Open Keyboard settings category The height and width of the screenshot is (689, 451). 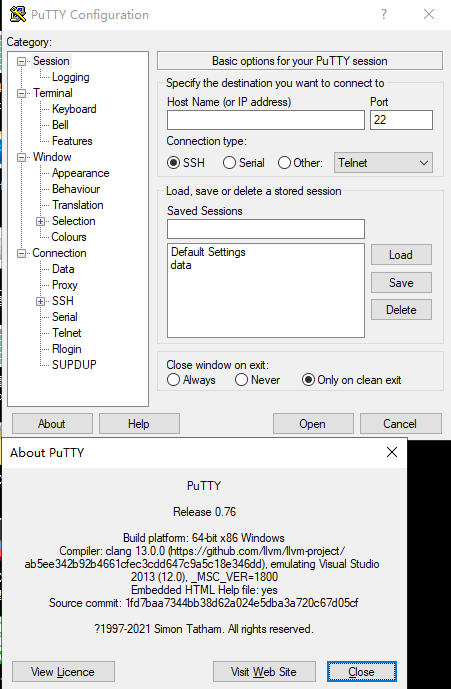click(x=74, y=109)
